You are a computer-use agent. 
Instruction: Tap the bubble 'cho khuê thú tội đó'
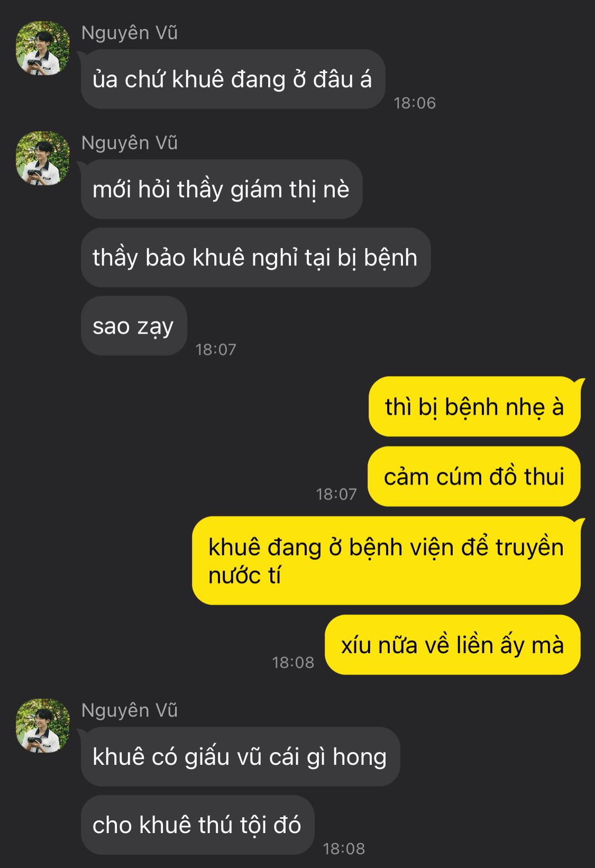tap(197, 825)
